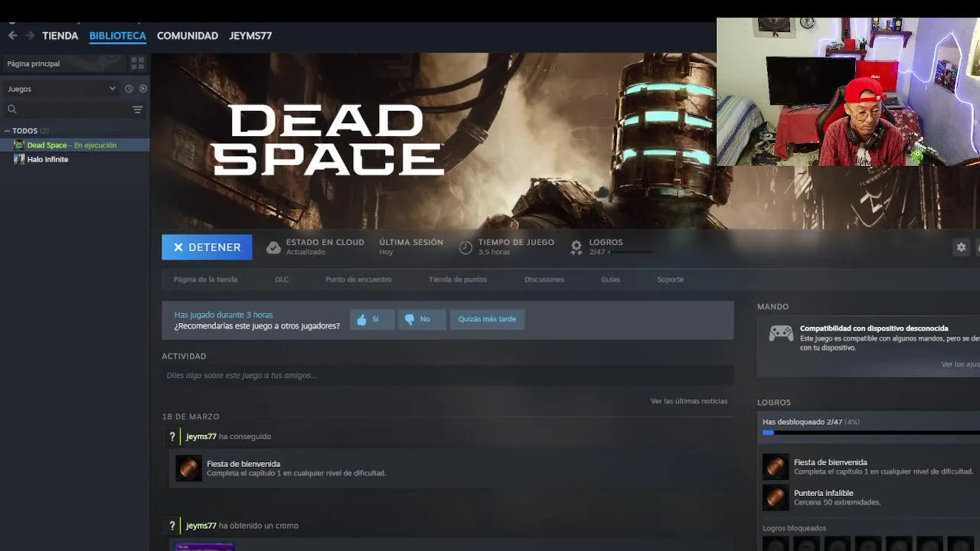Click the library search field
The width and height of the screenshot is (980, 551).
click(66, 109)
